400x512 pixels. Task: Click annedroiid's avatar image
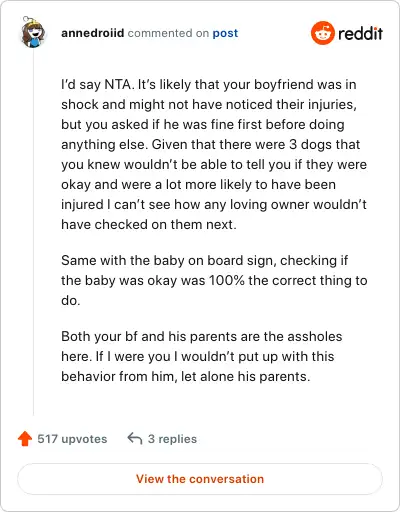32,32
